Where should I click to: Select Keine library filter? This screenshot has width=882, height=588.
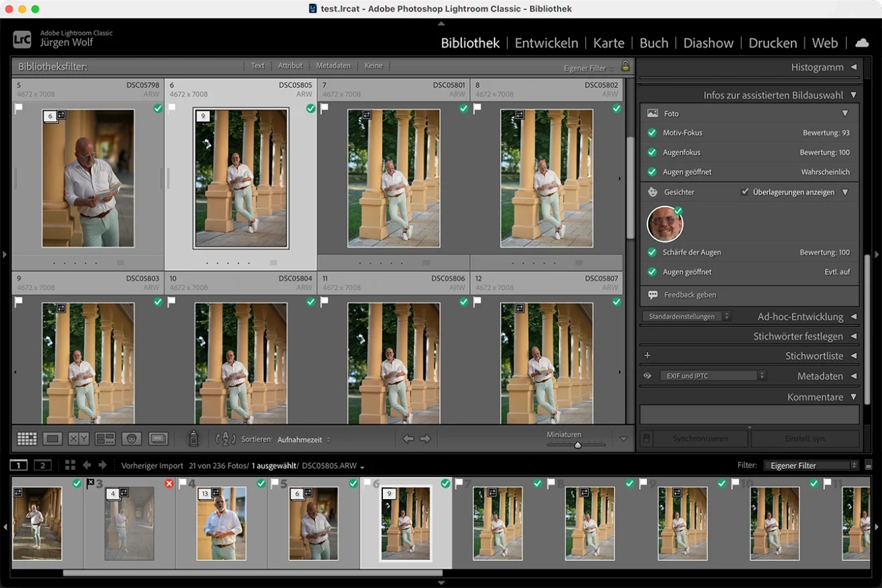374,65
